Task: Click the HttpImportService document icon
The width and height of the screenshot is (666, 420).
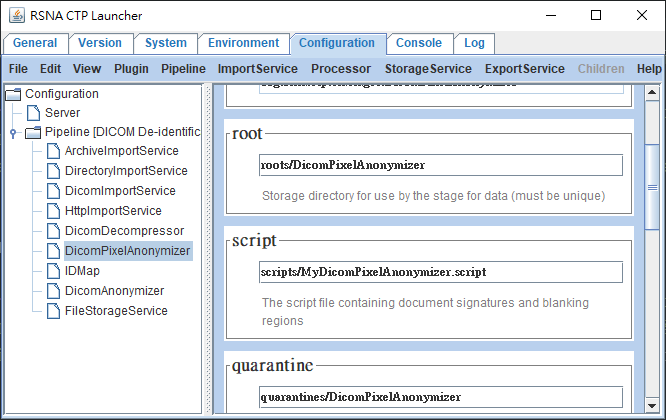Action: [53, 211]
